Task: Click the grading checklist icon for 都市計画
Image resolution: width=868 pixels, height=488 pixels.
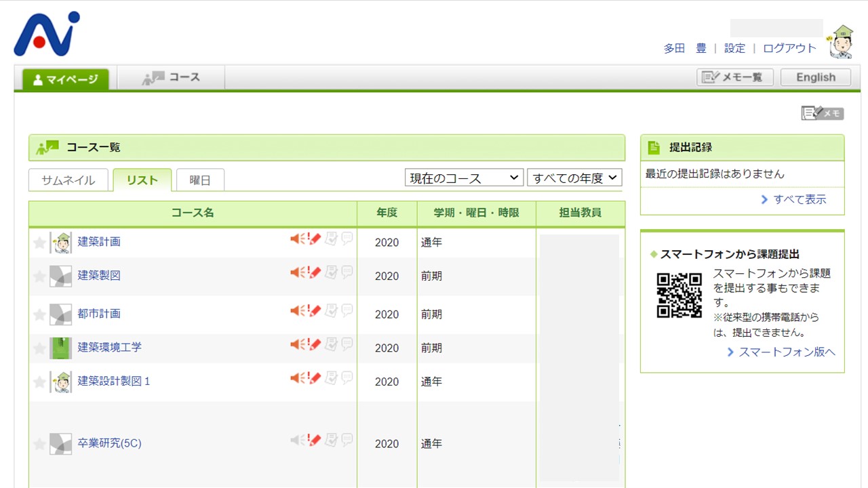Action: click(x=331, y=310)
